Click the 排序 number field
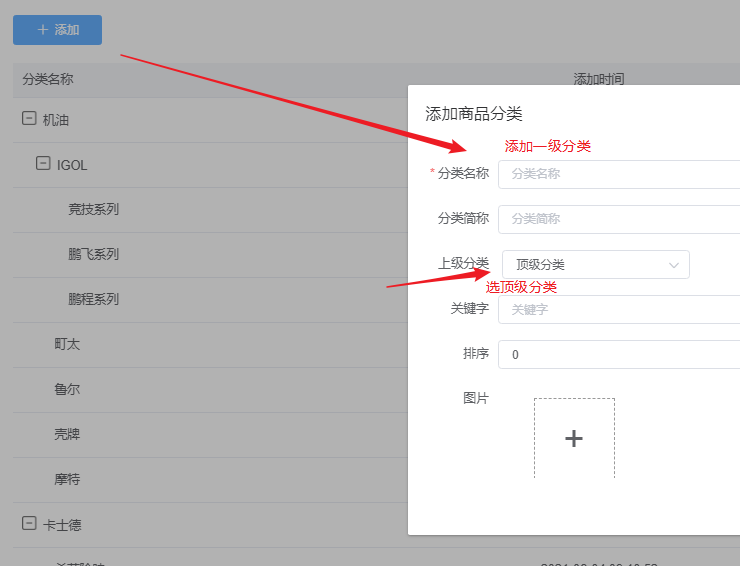The width and height of the screenshot is (740, 566). [x=620, y=355]
